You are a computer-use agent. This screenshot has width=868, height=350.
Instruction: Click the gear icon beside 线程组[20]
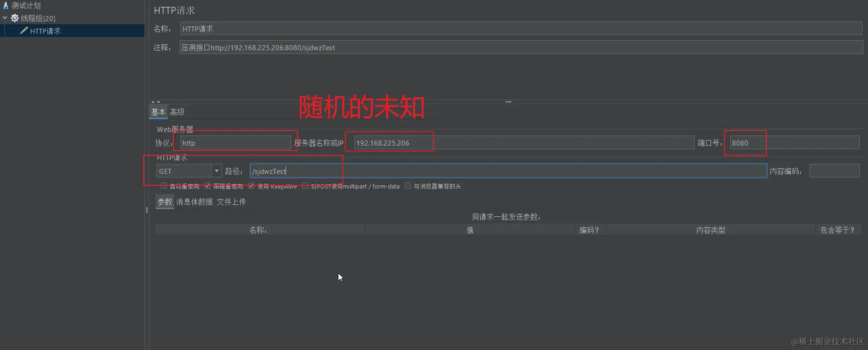15,18
